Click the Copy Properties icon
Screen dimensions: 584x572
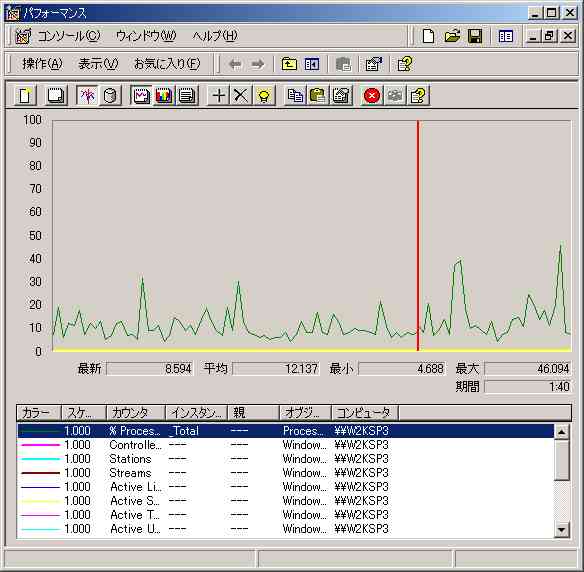click(295, 95)
